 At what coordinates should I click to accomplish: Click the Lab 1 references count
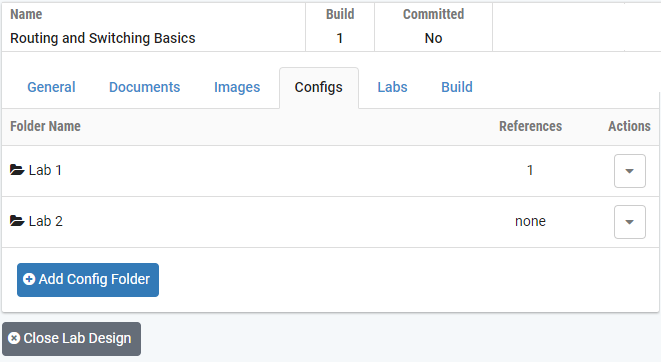pyautogui.click(x=530, y=170)
